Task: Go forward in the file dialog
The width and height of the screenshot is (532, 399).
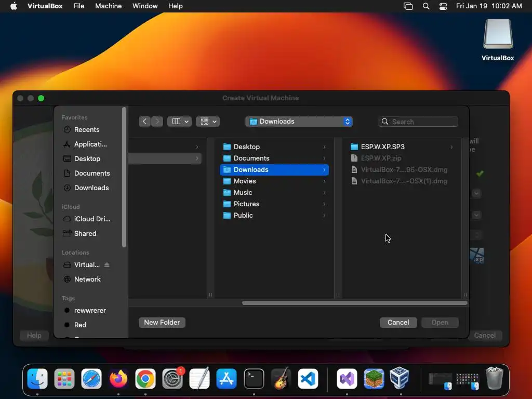Action: point(157,122)
